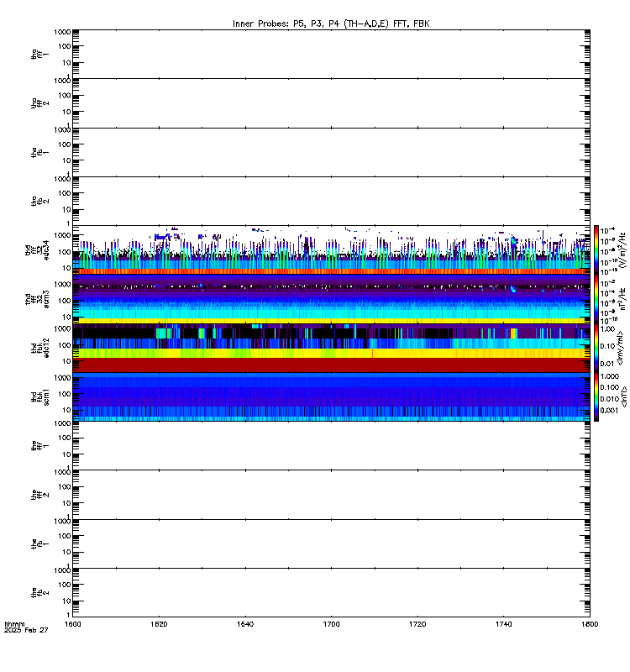Click the (V/m)²/Hz color bar
Image resolution: width=630 pixels, height=672 pixels.
tap(596, 249)
